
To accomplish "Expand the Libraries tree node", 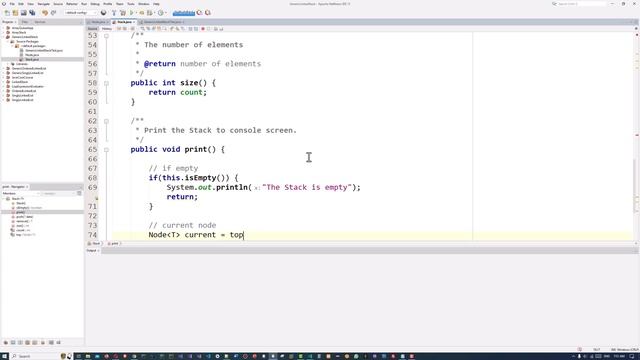I will (x=8, y=64).
